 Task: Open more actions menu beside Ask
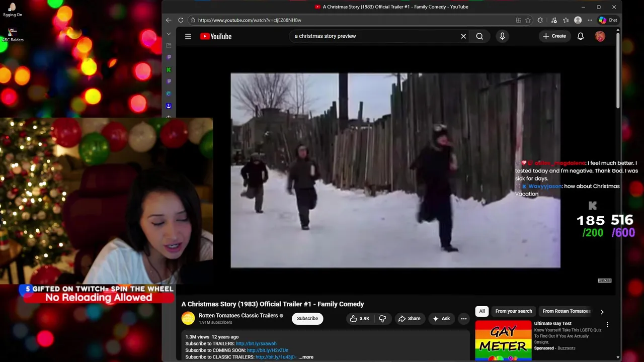click(464, 318)
